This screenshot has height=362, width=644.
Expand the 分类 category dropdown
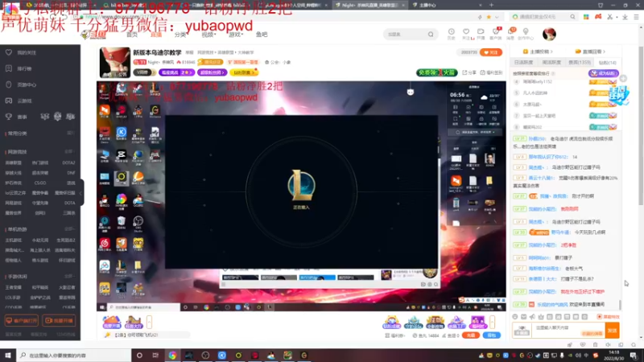tap(180, 35)
